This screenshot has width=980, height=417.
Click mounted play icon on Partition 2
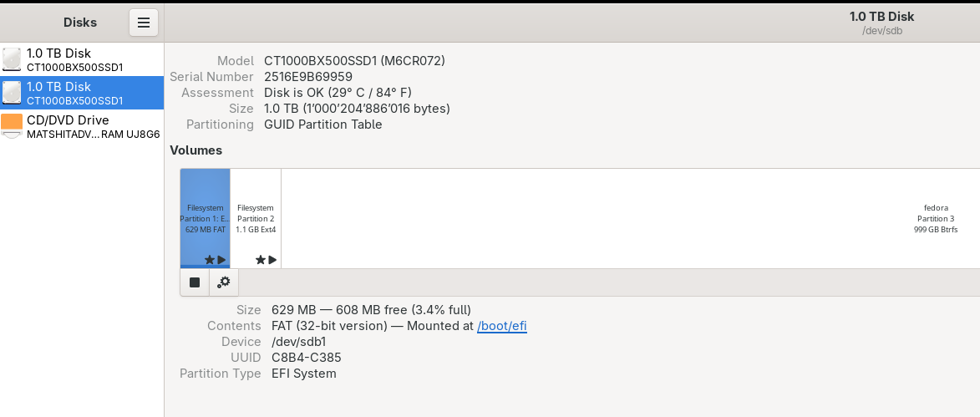click(x=272, y=260)
